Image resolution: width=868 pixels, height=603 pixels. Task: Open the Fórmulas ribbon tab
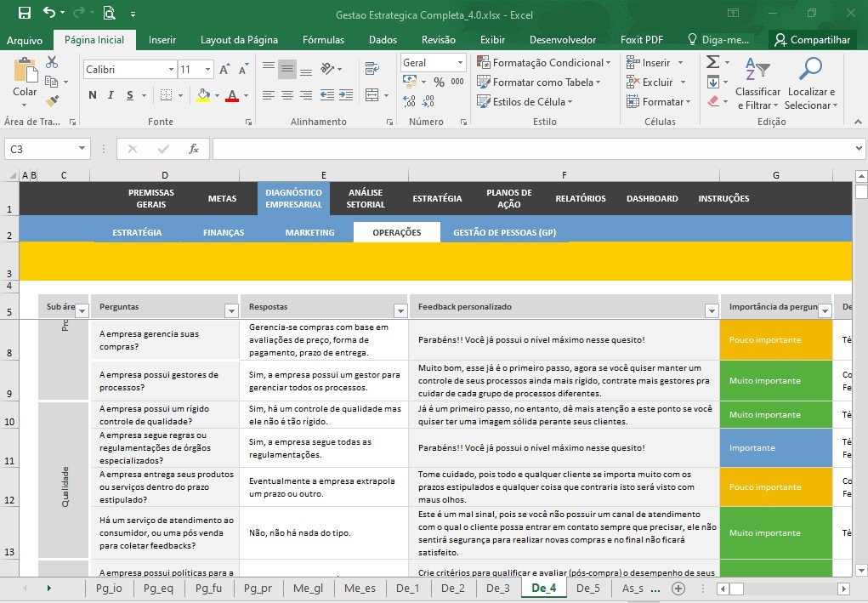tap(323, 40)
